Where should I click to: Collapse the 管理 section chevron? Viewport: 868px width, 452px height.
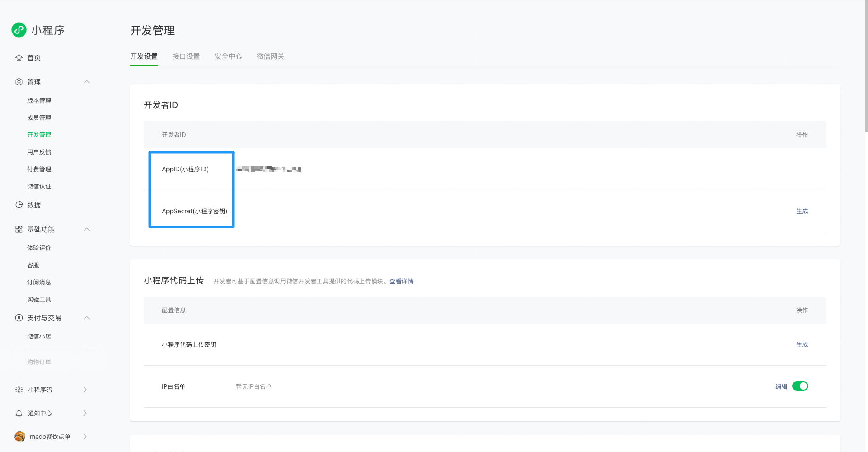click(87, 82)
